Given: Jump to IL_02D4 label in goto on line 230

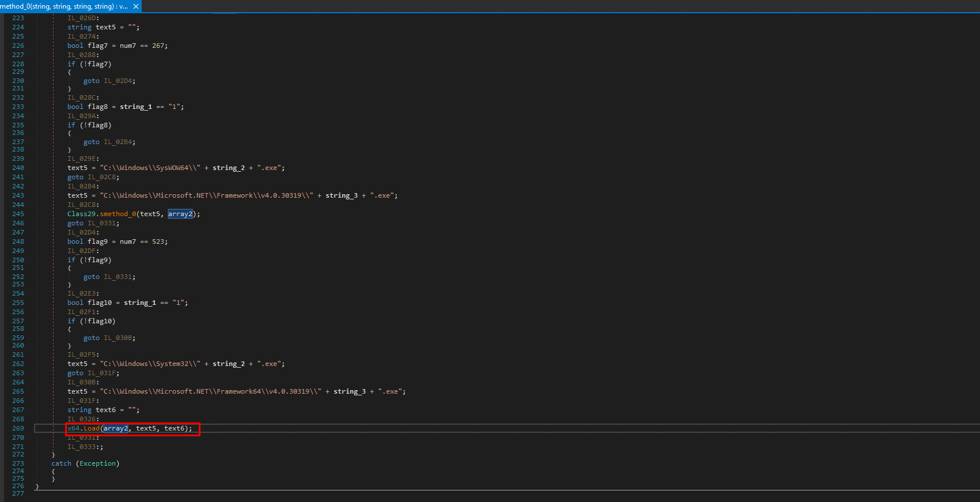Looking at the screenshot, I should point(118,81).
